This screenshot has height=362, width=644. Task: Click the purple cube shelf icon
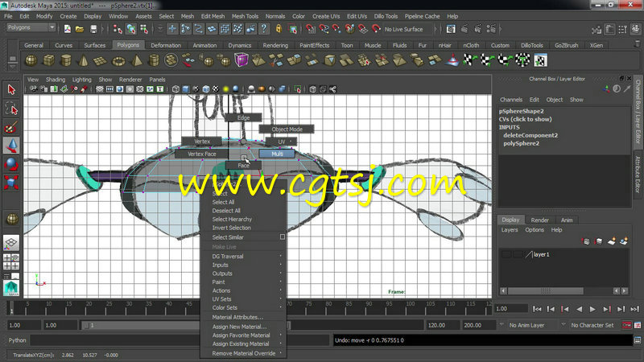[242, 60]
